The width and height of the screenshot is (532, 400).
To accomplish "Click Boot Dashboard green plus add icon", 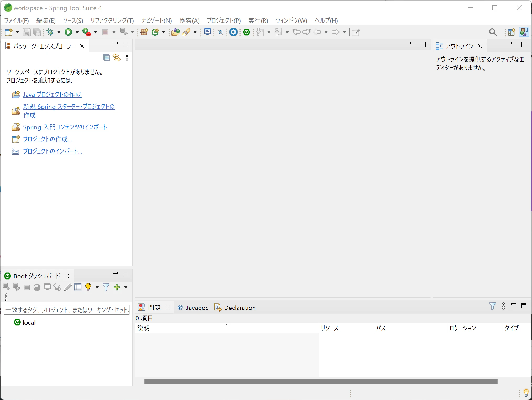I will tap(117, 287).
